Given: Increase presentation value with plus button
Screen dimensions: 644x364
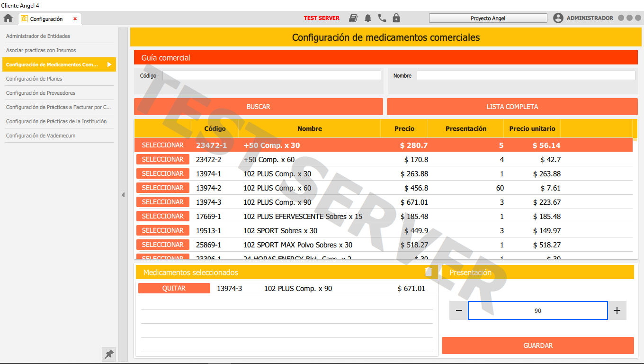Looking at the screenshot, I should (617, 310).
